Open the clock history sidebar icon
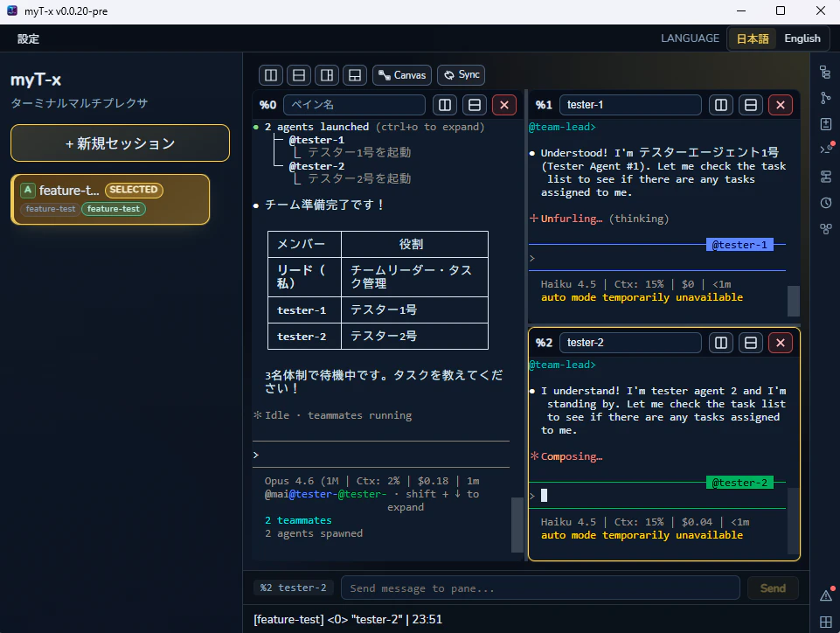This screenshot has width=840, height=633. coord(825,203)
